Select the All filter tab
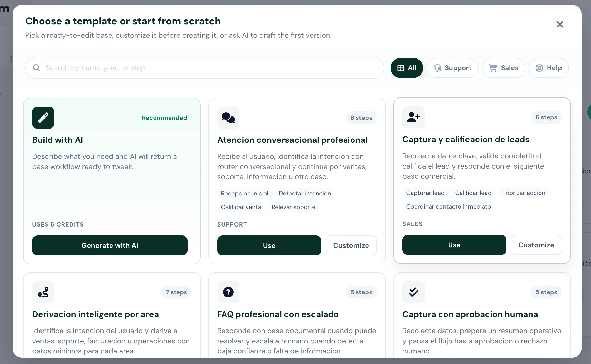Screen dimensions: 591x364 point(407,68)
